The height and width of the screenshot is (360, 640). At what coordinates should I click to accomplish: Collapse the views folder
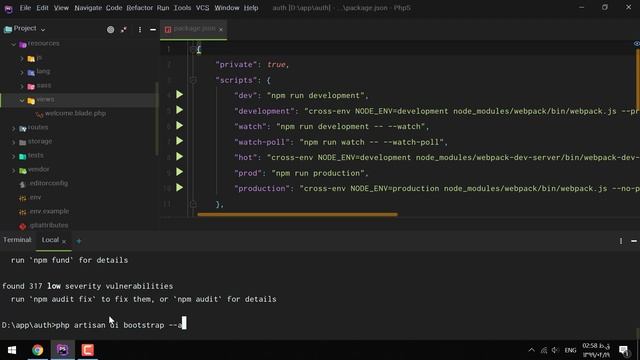22,100
